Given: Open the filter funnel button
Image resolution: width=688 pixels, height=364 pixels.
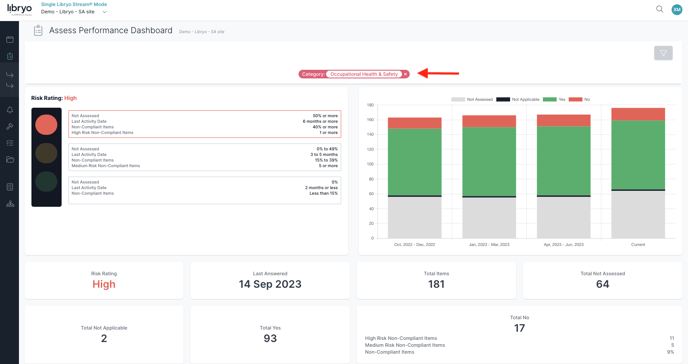Looking at the screenshot, I should point(663,53).
